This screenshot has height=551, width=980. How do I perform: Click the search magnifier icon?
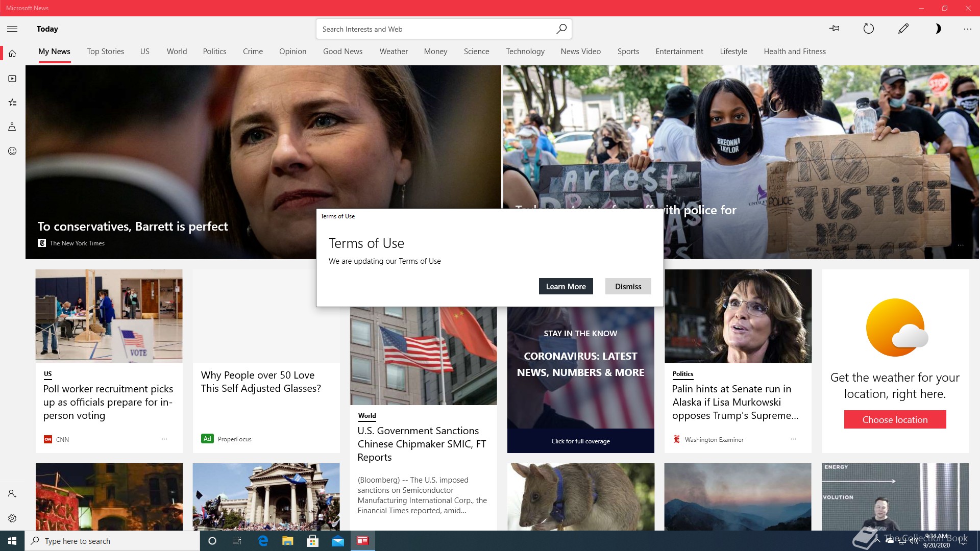pyautogui.click(x=561, y=29)
